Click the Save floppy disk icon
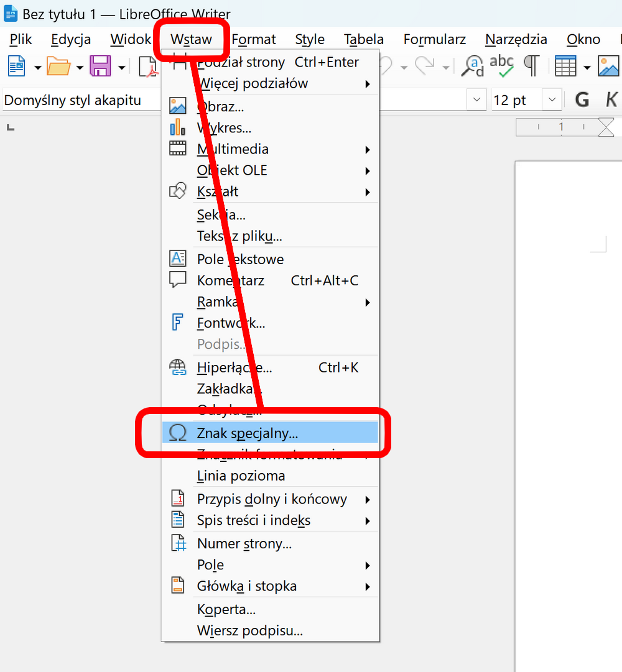 coord(100,67)
